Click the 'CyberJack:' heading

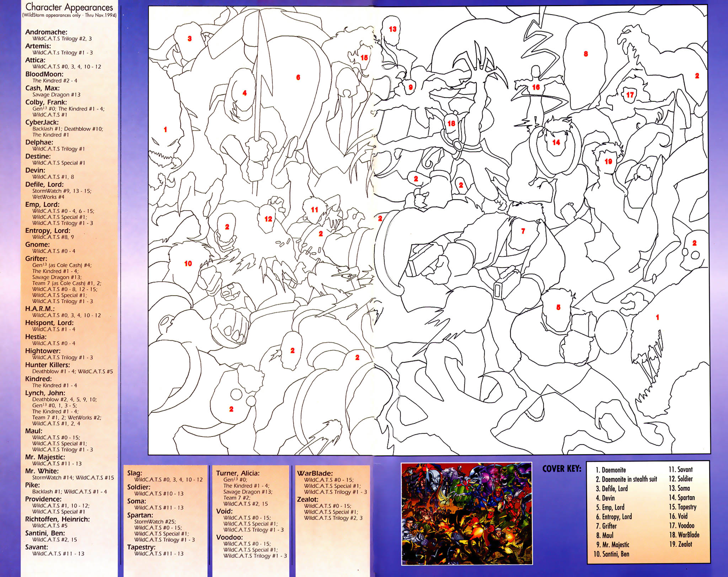[x=42, y=122]
